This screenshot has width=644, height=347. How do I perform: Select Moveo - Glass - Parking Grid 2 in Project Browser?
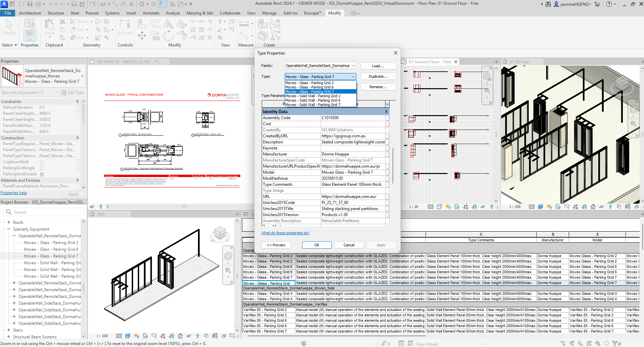tap(51, 243)
